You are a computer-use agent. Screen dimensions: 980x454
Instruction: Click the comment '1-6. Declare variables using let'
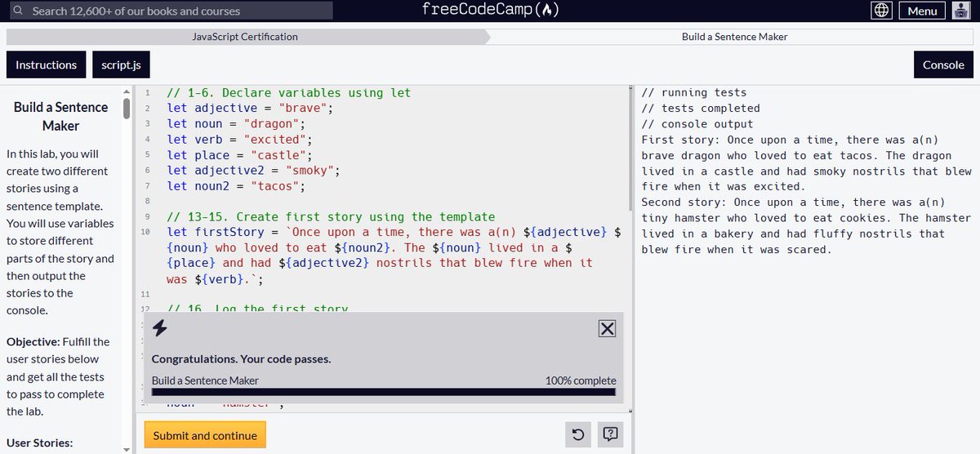[288, 92]
